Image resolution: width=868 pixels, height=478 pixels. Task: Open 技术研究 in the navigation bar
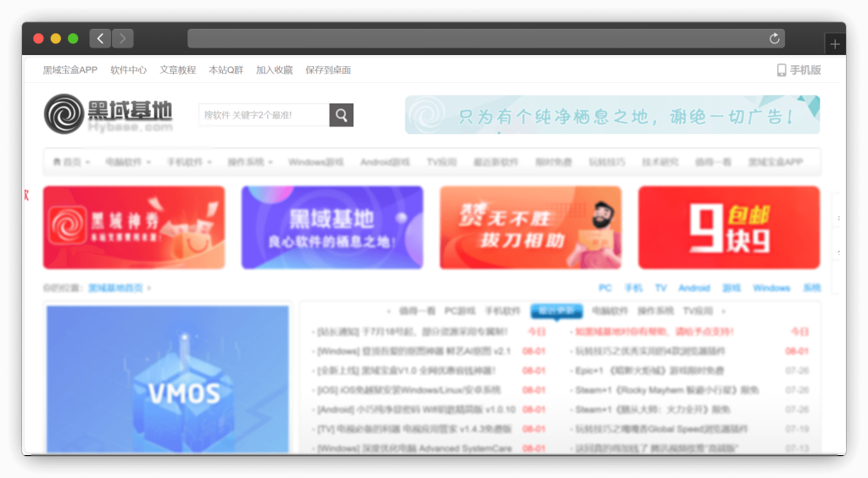pos(660,162)
